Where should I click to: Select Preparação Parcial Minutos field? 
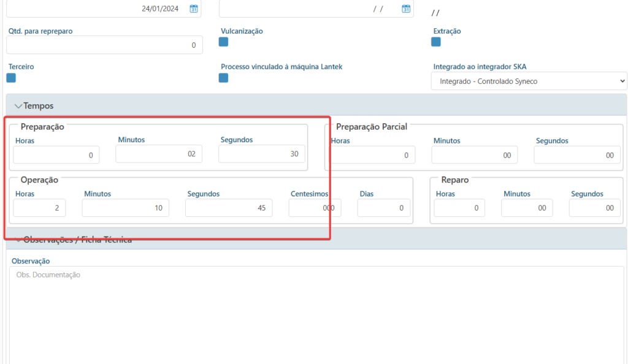click(474, 155)
